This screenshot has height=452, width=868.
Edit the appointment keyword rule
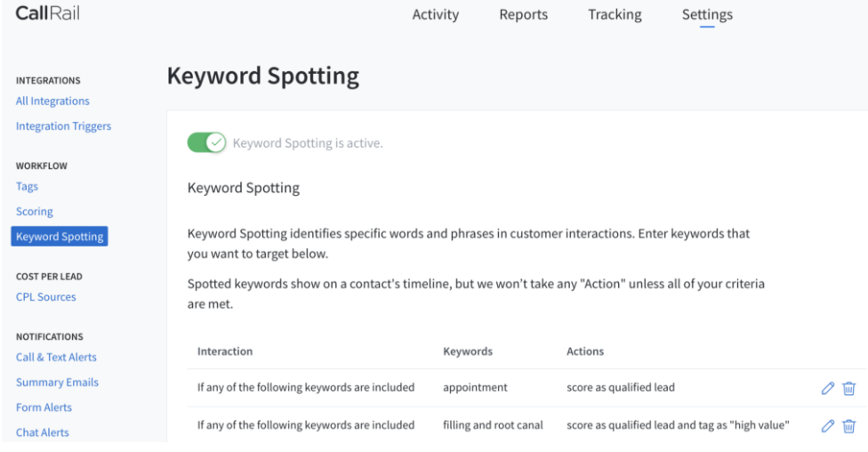(827, 388)
